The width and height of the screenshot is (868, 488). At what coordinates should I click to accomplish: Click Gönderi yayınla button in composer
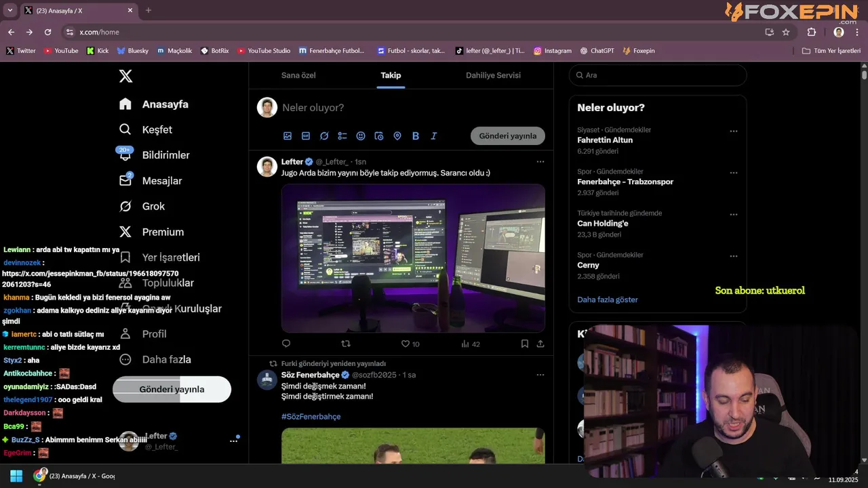(x=508, y=136)
